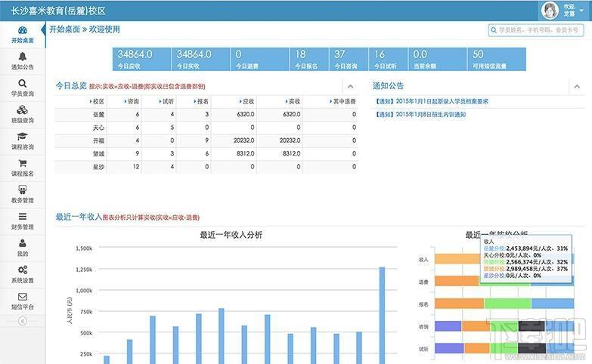592x364 pixels.
Task: Click the 今日试听 16 tile
Action: pyautogui.click(x=388, y=59)
